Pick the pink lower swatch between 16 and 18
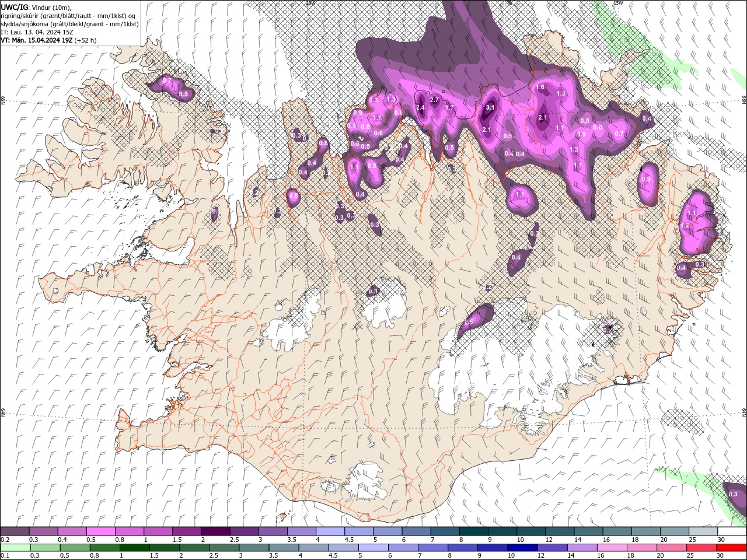Viewport: 747px width, 560px height. 612,548
